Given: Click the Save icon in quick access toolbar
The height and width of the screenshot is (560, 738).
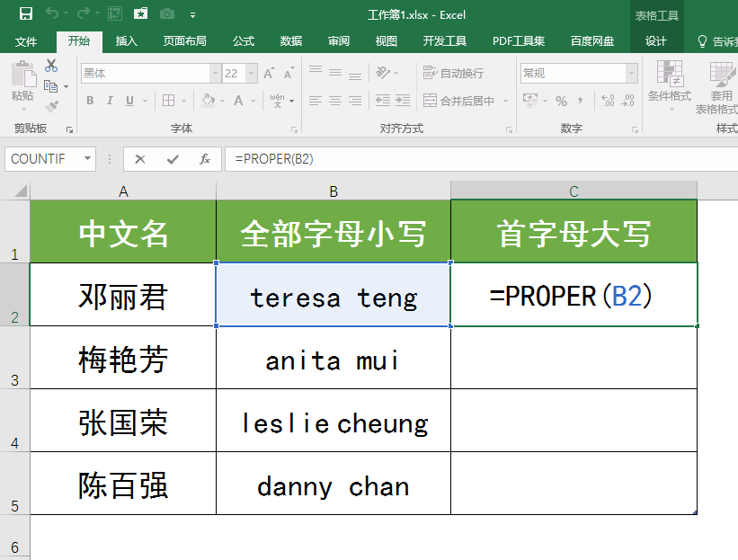Looking at the screenshot, I should (x=26, y=14).
